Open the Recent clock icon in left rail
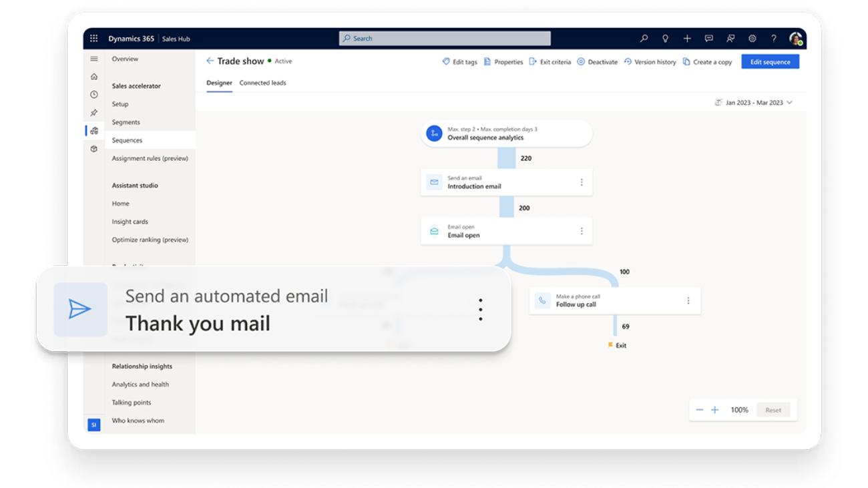This screenshot has height=488, width=868. pyautogui.click(x=94, y=95)
